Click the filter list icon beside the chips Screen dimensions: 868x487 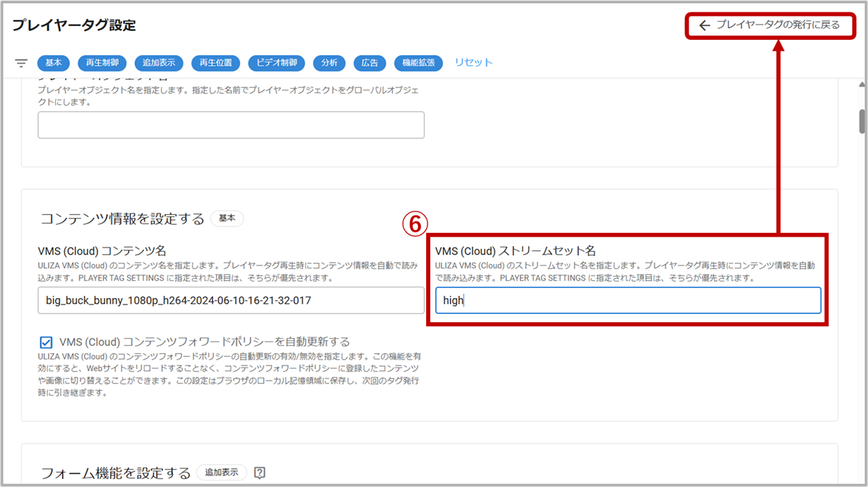click(x=21, y=63)
